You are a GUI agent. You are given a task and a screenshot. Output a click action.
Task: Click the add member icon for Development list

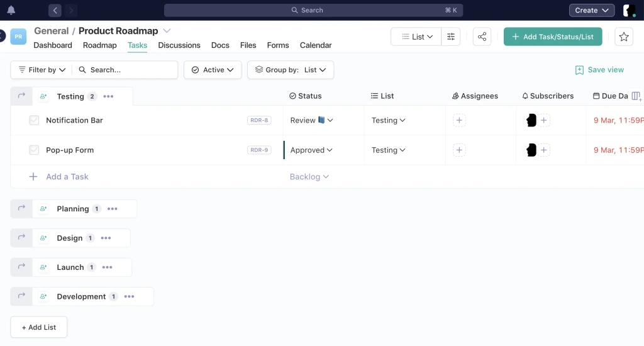point(43,296)
